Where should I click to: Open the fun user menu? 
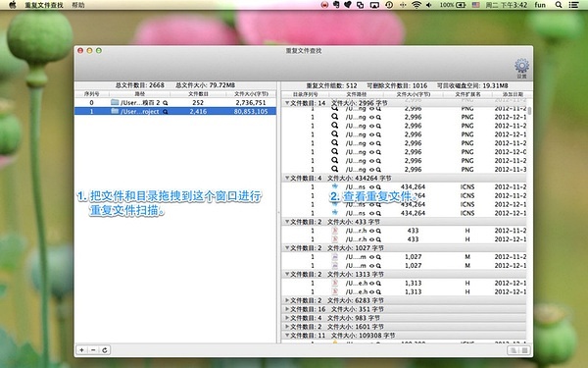[x=540, y=5]
